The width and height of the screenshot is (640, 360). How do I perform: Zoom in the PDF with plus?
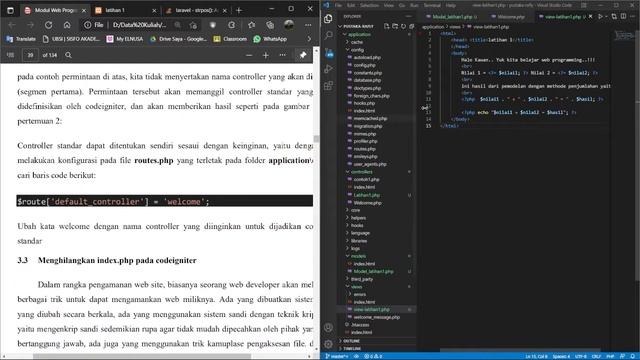click(266, 55)
